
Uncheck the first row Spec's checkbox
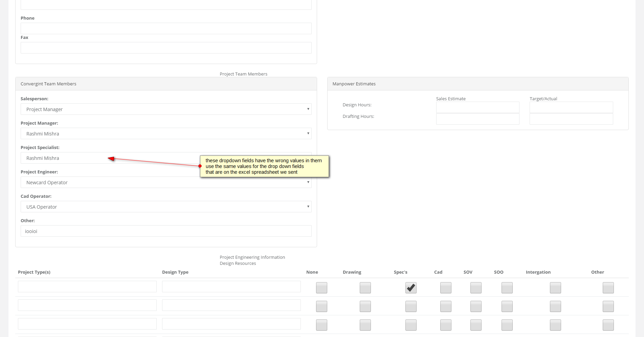click(411, 288)
